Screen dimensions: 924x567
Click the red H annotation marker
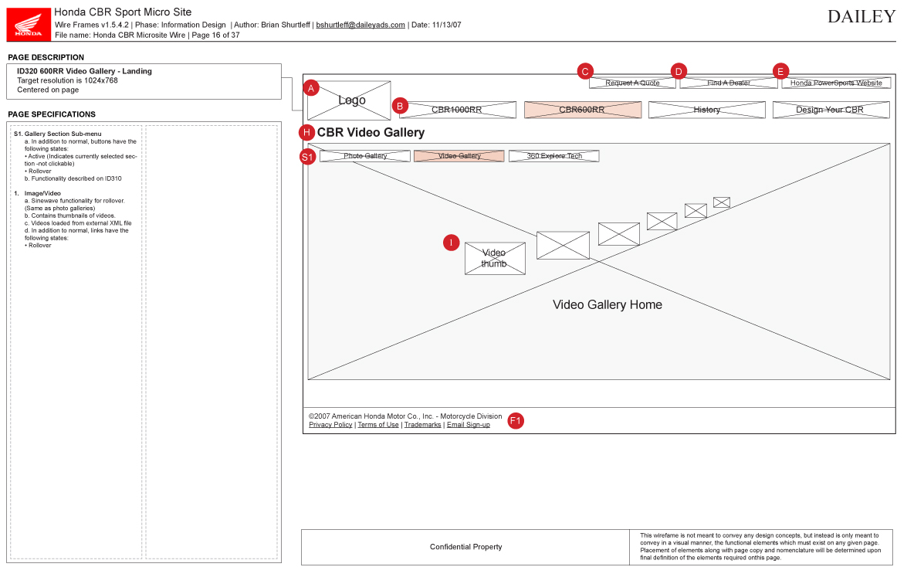pos(307,132)
